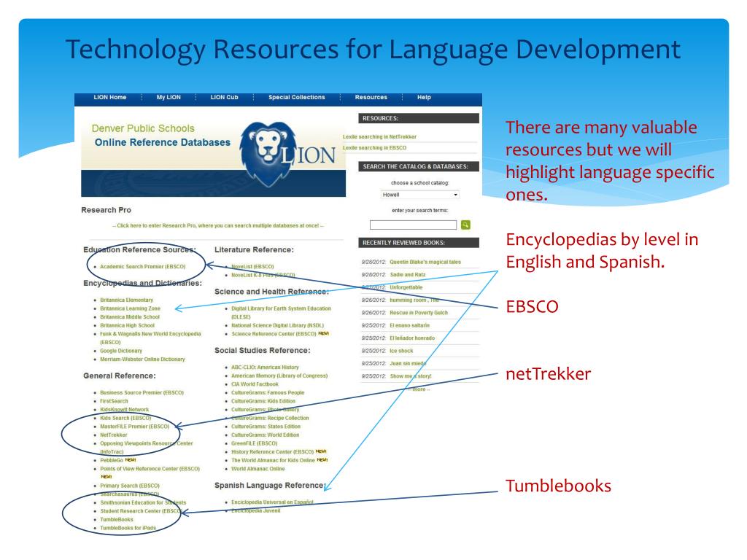Open Quentin Blake's magical tales book

point(425,262)
